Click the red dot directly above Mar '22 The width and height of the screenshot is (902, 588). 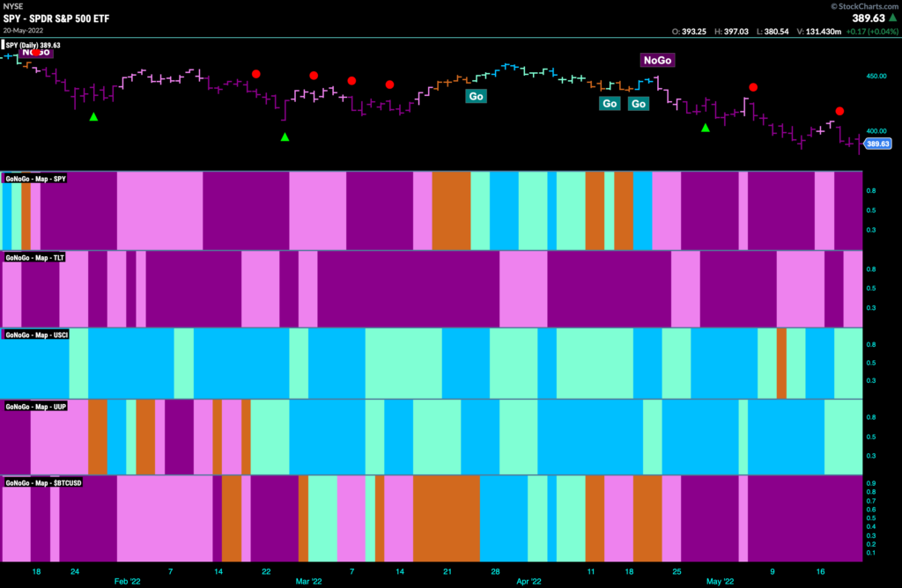pos(314,76)
